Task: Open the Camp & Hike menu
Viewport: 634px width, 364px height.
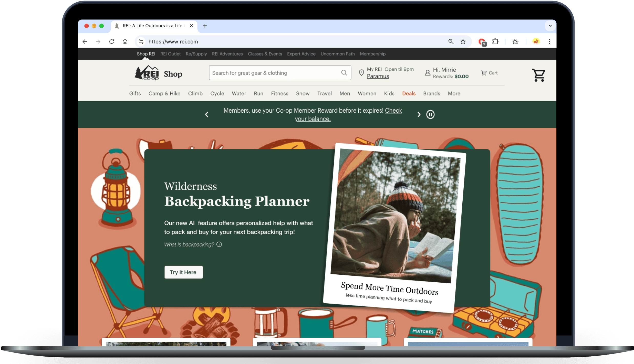Action: point(164,93)
